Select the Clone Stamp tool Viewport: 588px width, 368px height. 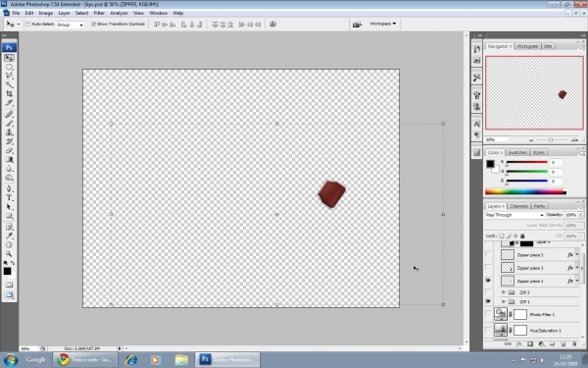(10, 132)
